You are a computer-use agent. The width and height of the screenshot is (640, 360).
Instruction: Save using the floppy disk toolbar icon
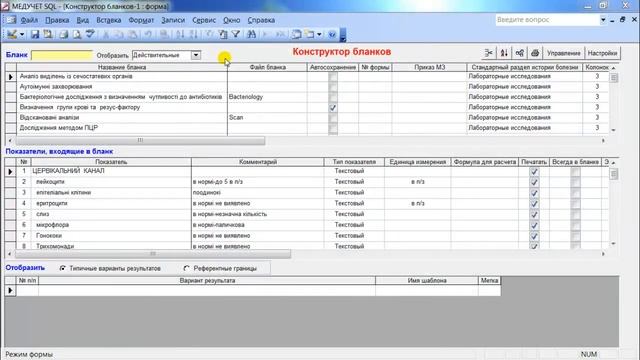coord(35,35)
